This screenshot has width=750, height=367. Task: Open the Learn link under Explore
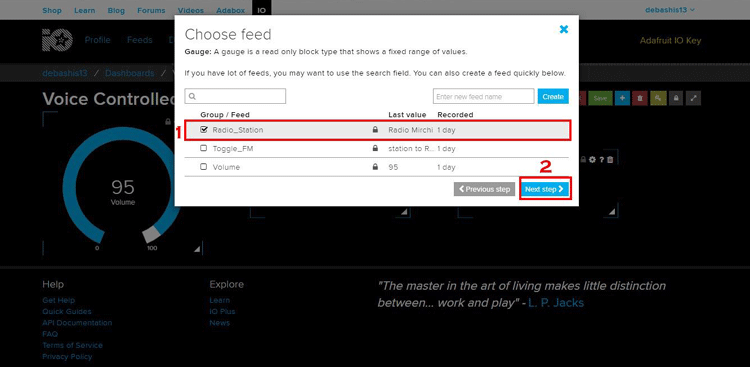(x=220, y=300)
